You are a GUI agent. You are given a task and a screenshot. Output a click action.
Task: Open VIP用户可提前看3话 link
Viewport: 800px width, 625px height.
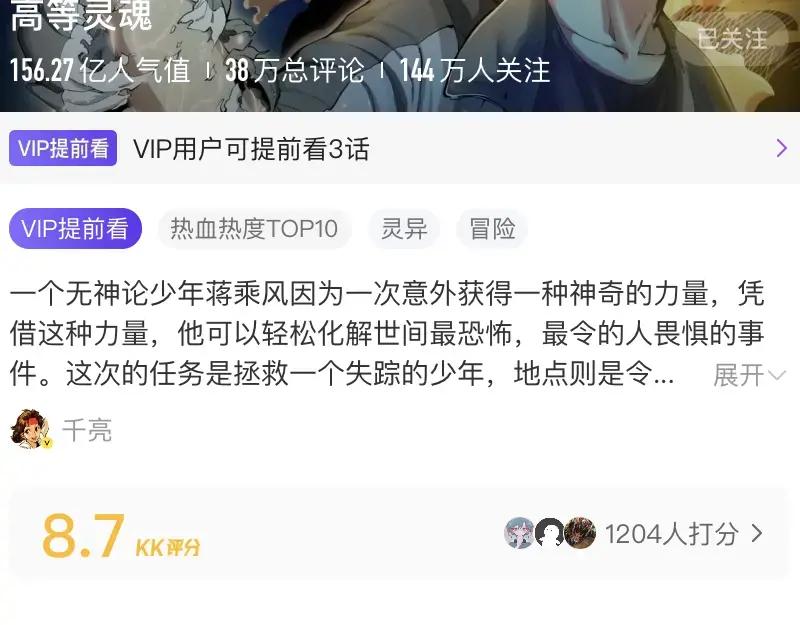click(251, 149)
